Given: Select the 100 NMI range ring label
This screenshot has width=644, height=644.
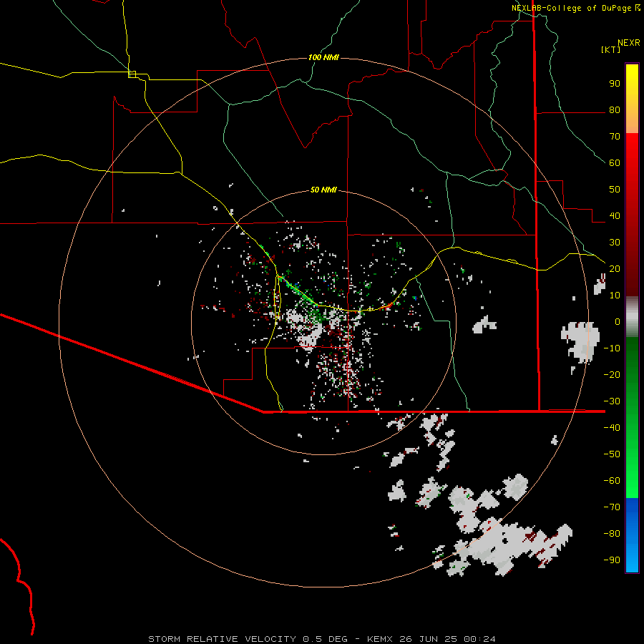Looking at the screenshot, I should pyautogui.click(x=323, y=57).
